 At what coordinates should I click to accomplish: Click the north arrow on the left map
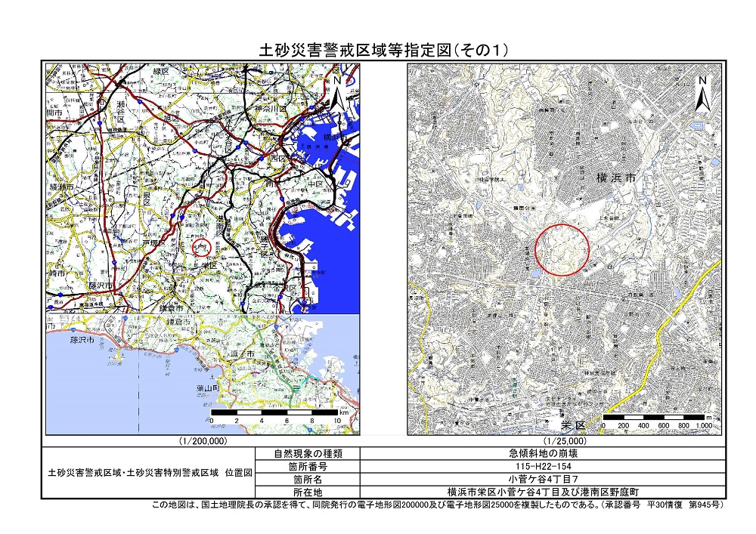[338, 91]
